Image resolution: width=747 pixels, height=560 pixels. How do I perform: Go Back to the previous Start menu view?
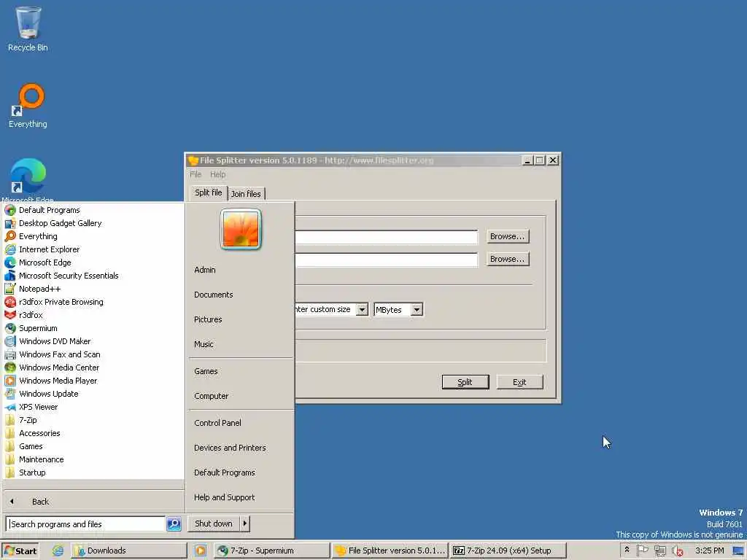coord(40,502)
